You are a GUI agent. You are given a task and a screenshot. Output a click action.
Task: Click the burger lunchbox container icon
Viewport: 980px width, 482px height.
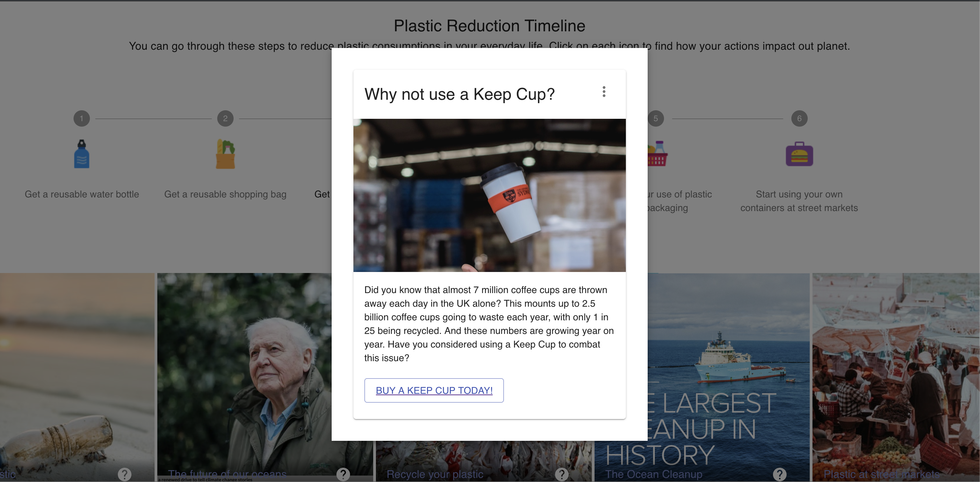pos(799,154)
